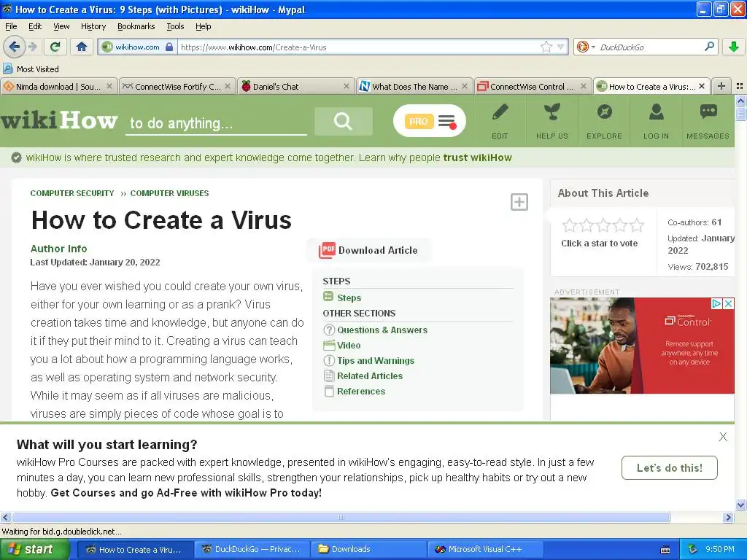Switch to Microsoft Visual C++ taskbar window

point(484,549)
